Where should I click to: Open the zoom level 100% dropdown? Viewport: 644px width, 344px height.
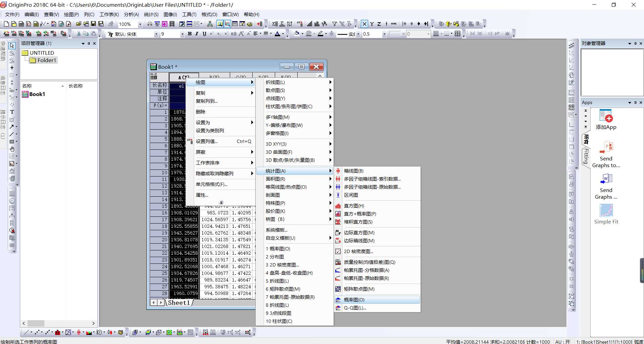point(140,24)
